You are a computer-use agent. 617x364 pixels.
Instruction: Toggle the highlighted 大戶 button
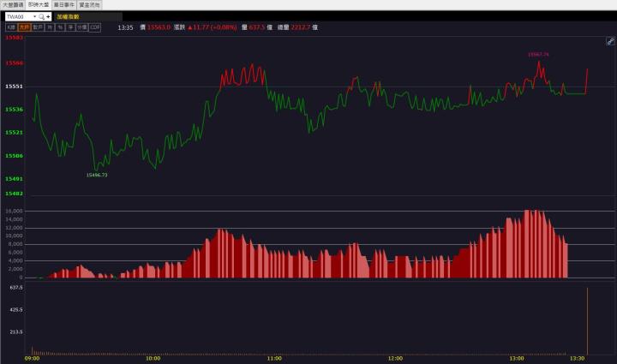point(24,27)
